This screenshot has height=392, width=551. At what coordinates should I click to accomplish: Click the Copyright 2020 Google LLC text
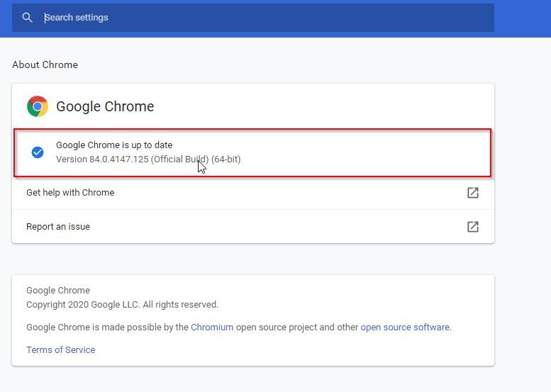click(x=83, y=305)
